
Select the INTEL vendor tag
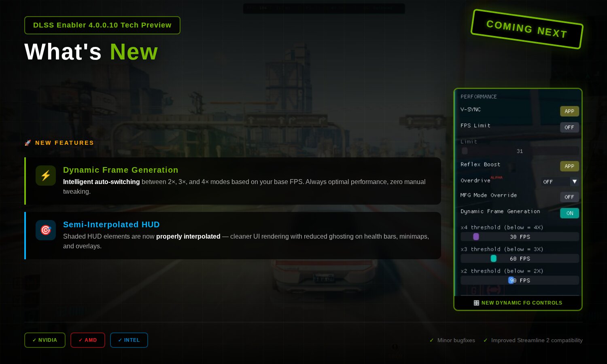point(129,340)
